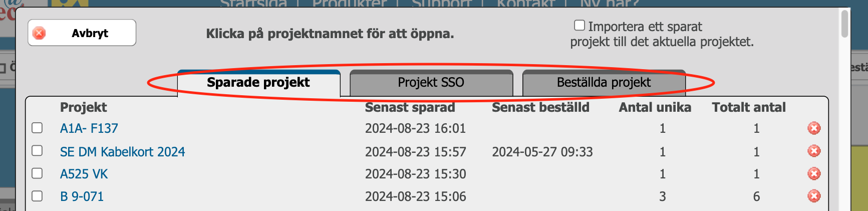
Task: Remove the A525 VK project with red X
Action: click(x=814, y=173)
